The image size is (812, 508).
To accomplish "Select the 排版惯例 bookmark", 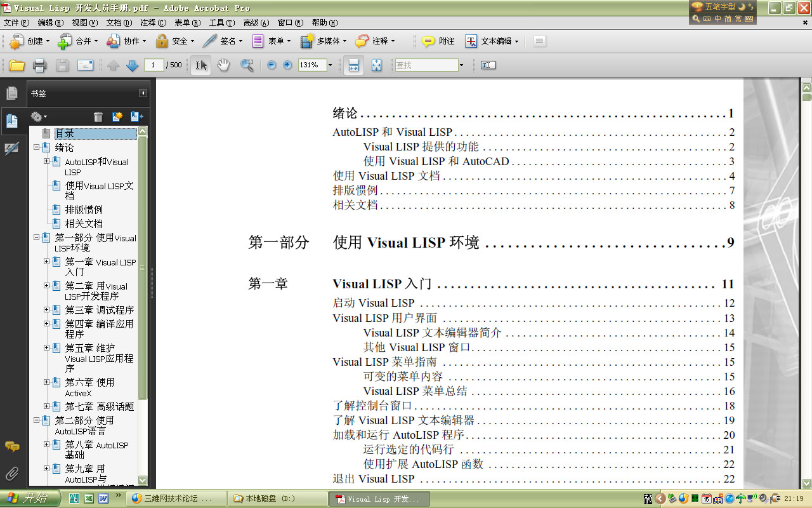I will [84, 210].
